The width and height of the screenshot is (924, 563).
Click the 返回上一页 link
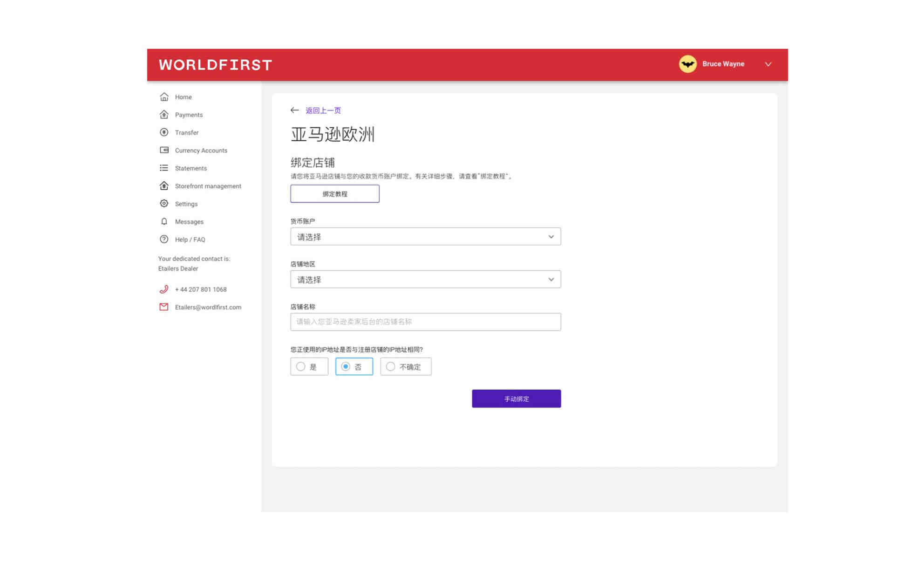click(323, 110)
